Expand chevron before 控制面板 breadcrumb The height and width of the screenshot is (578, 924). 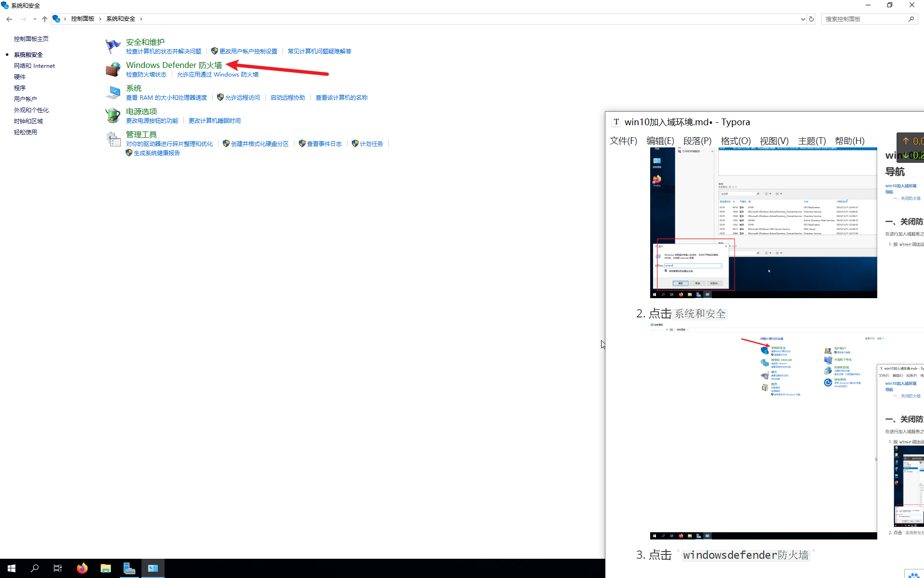coord(65,19)
